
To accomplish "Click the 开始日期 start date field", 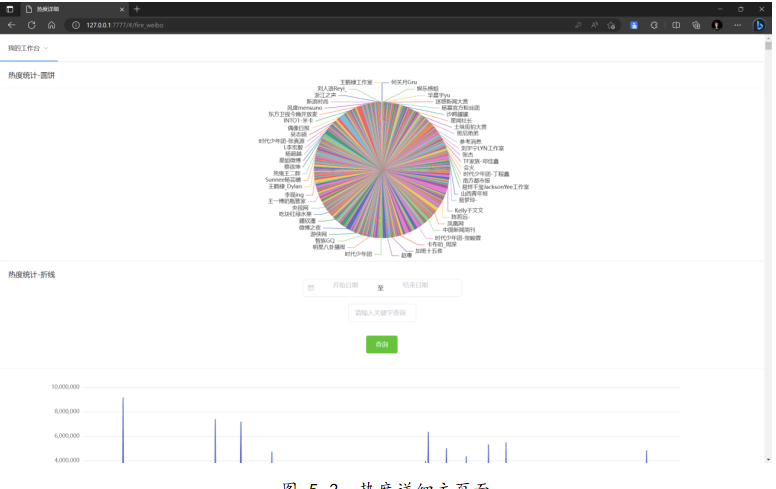I will 345,286.
